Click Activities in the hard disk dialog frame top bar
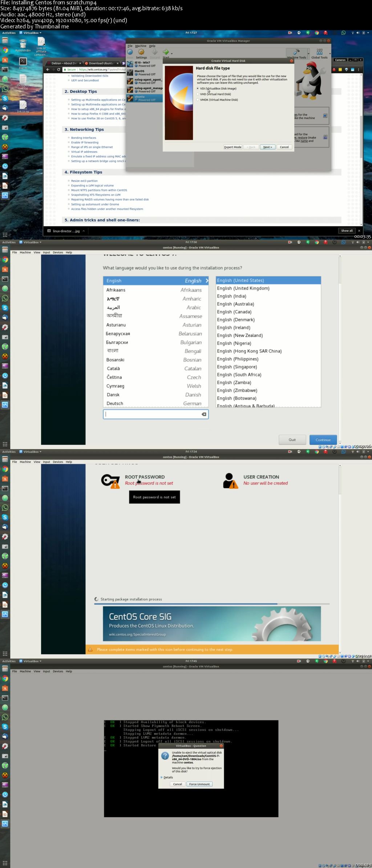The width and height of the screenshot is (372, 868). click(x=9, y=33)
